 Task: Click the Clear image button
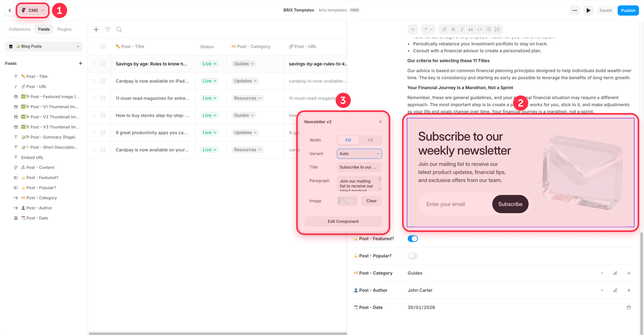point(371,201)
